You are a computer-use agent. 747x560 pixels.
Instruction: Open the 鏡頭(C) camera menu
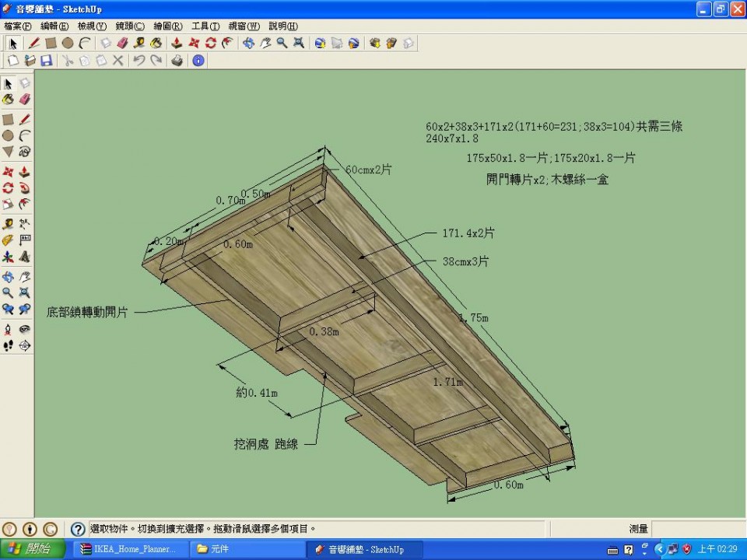tap(130, 26)
